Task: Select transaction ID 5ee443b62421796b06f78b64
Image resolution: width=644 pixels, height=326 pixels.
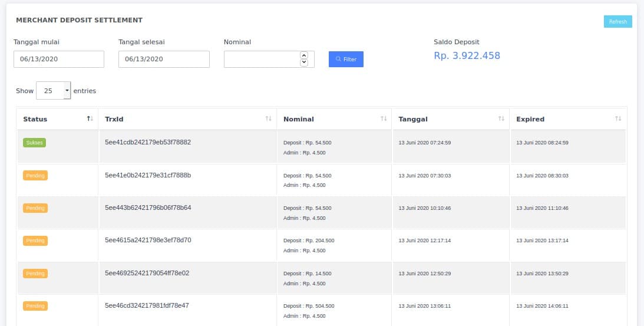Action: (x=148, y=208)
